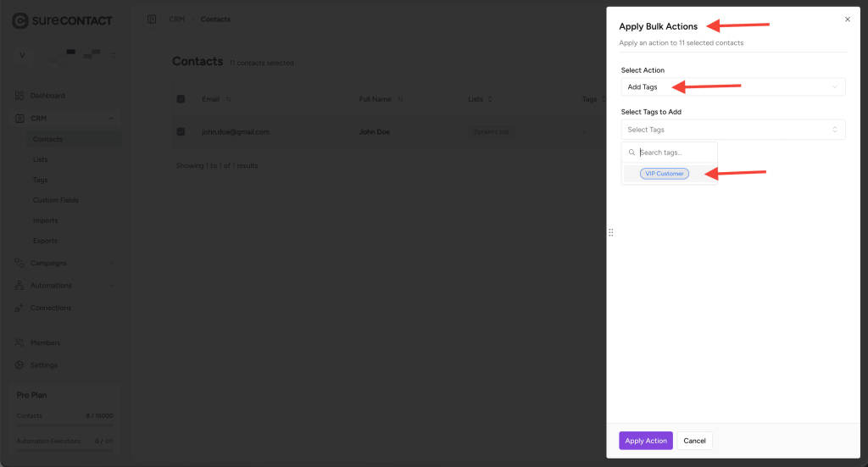The width and height of the screenshot is (868, 467).
Task: Choose the VIP Customer tag option
Action: tap(665, 174)
